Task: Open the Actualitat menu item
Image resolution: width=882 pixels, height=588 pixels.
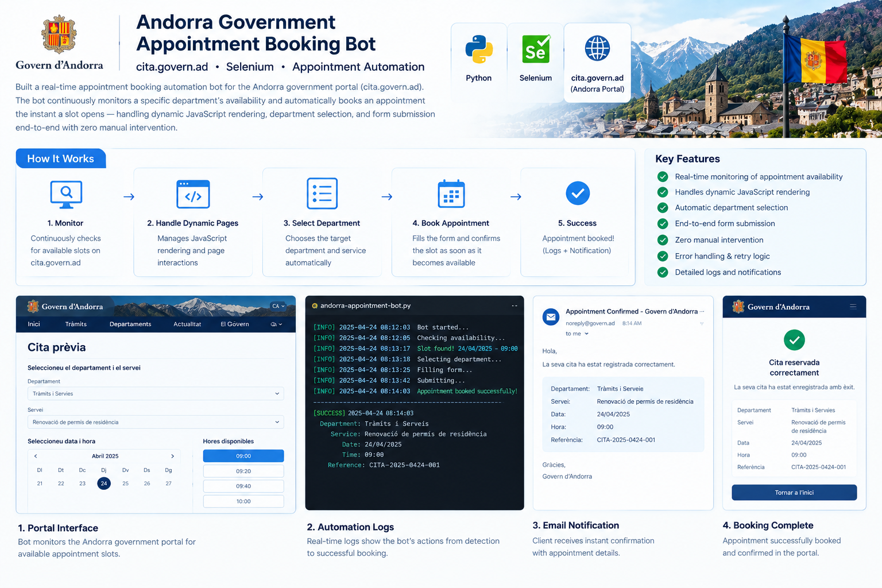Action: 187,324
